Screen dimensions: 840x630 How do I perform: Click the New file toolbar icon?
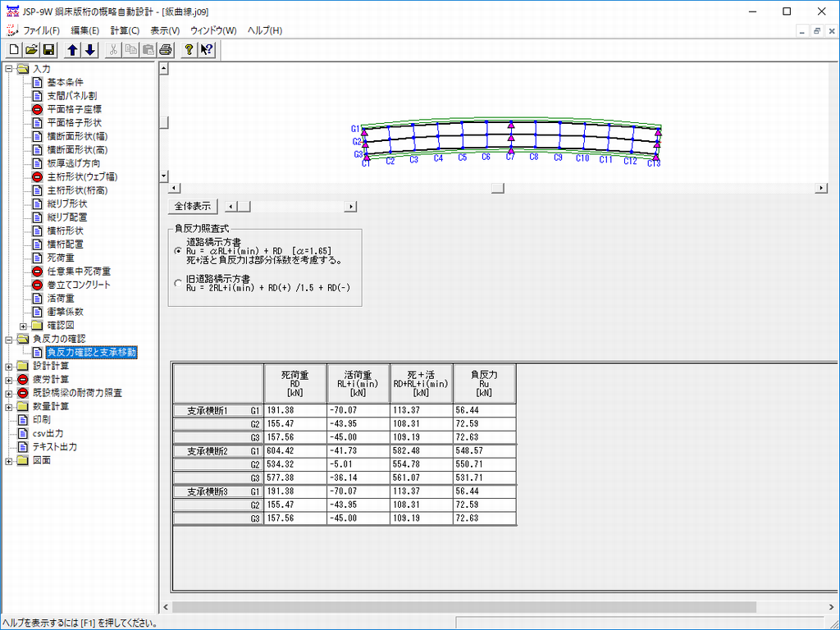[15, 50]
